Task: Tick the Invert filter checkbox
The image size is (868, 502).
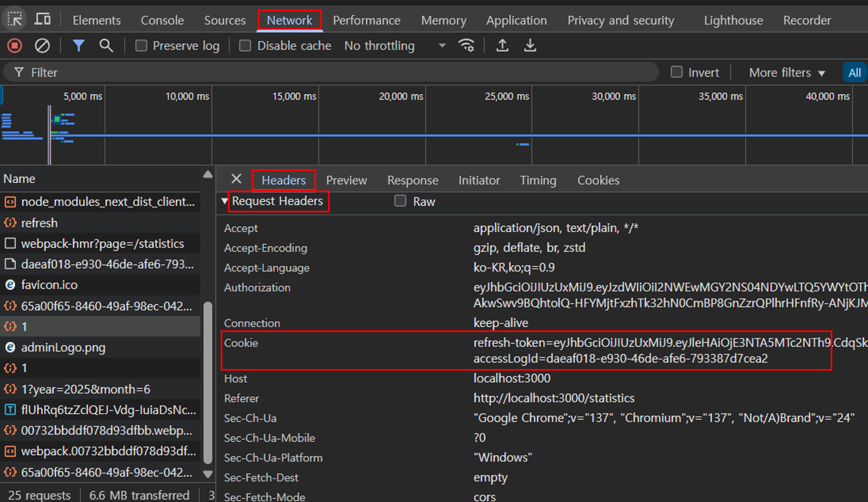Action: coord(677,72)
